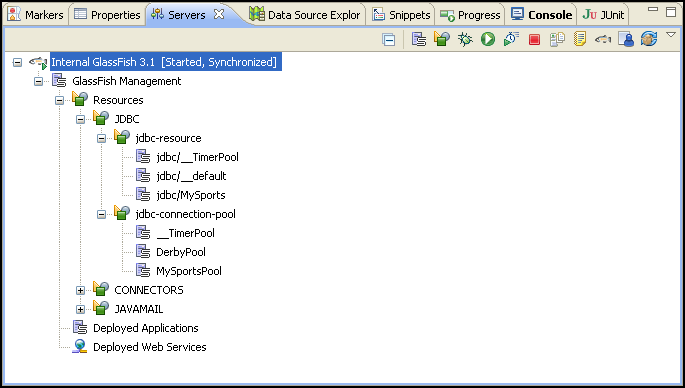The image size is (685, 388).
Task: Collapse the JDBC node
Action: click(x=80, y=119)
